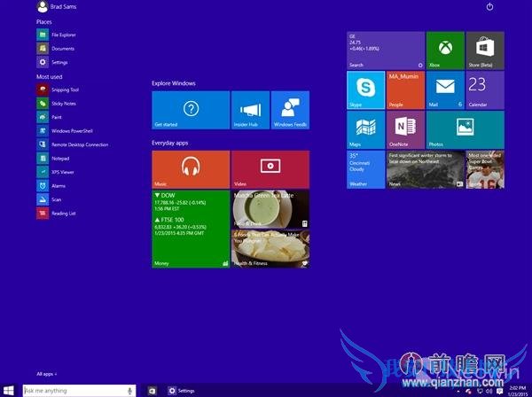Image resolution: width=532 pixels, height=397 pixels.
Task: Open Health & Fitness tile
Action: (270, 249)
